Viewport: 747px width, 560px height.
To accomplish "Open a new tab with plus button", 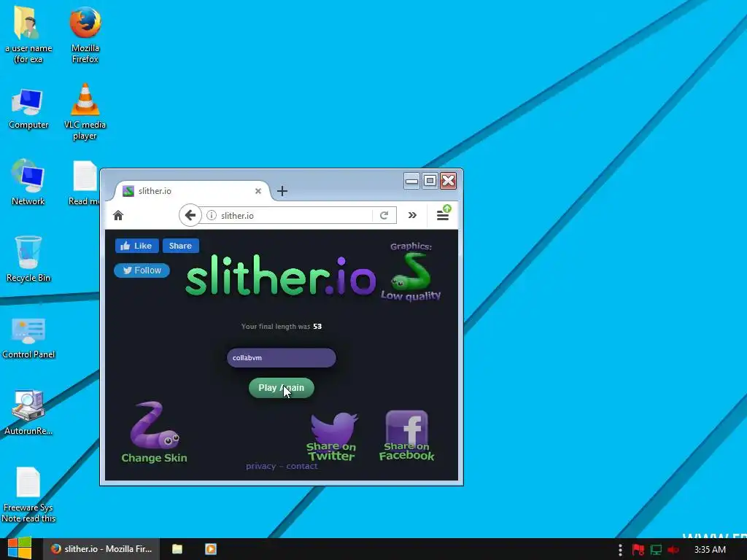I will click(x=282, y=191).
